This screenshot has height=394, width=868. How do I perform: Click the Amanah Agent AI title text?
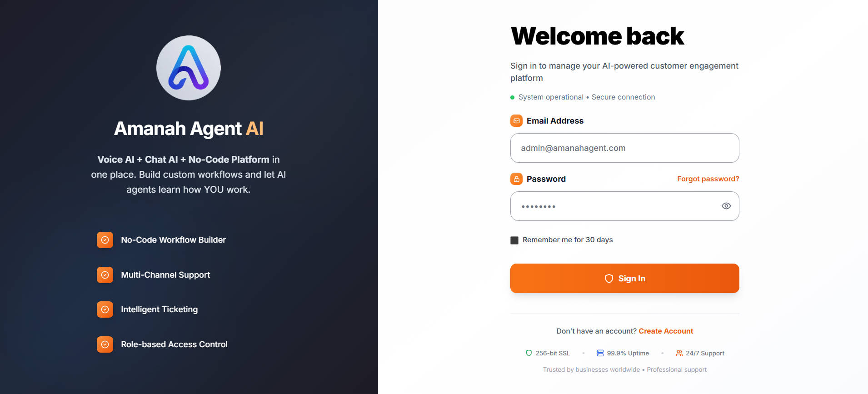[x=189, y=129]
